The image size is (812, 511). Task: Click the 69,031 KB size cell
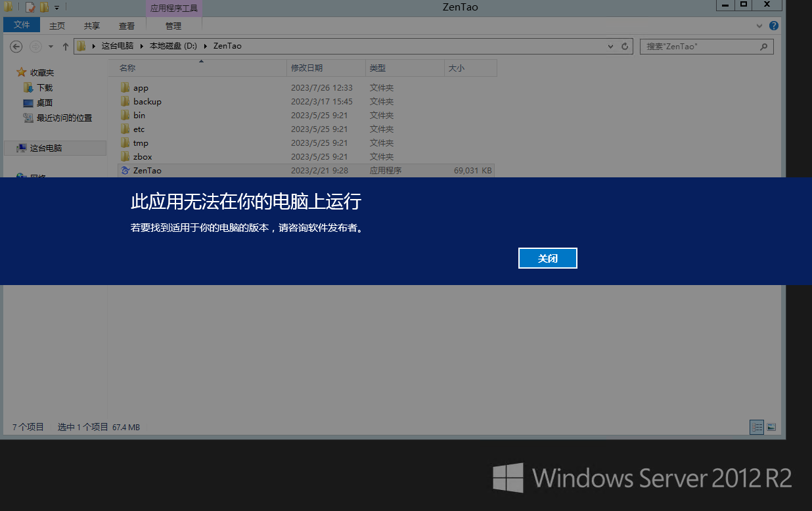tap(472, 170)
